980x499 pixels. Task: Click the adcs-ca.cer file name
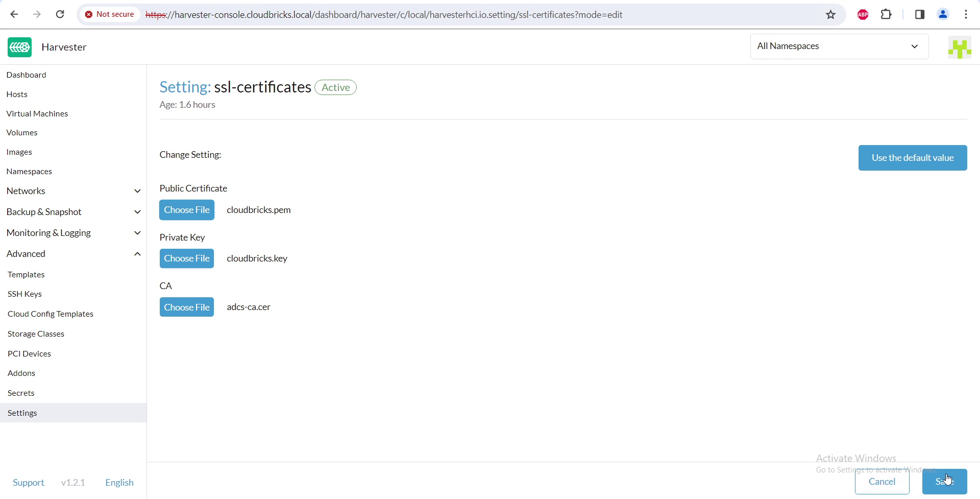pos(249,307)
